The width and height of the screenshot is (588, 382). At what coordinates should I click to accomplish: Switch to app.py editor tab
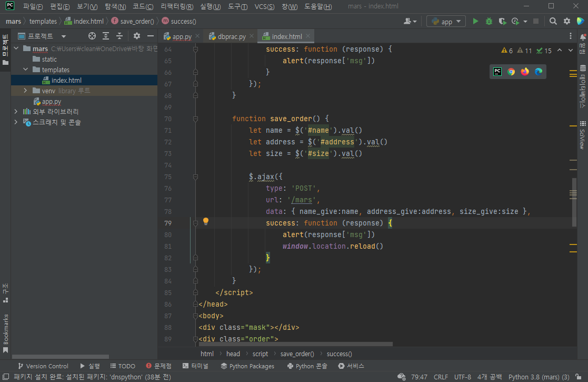[182, 36]
